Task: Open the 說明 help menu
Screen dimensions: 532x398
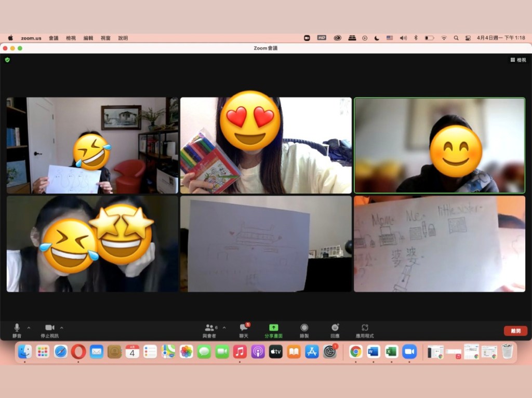Action: click(x=123, y=38)
